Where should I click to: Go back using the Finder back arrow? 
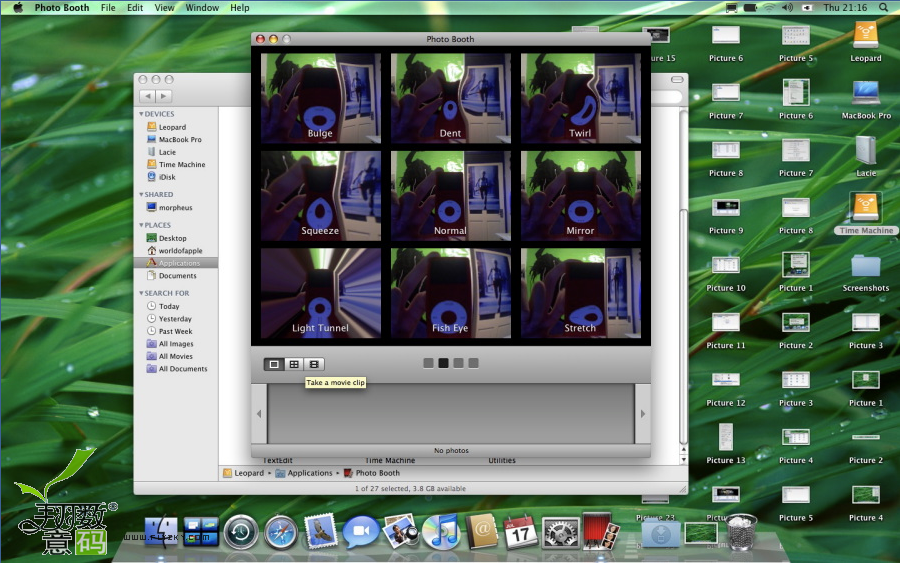(x=148, y=96)
